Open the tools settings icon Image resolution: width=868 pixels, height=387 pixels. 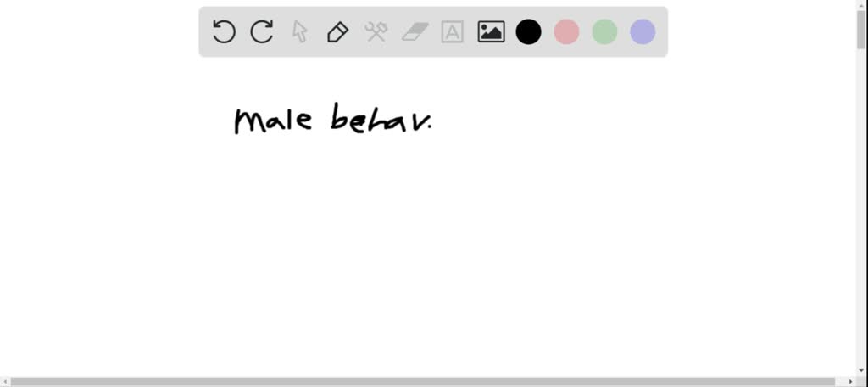[x=376, y=31]
